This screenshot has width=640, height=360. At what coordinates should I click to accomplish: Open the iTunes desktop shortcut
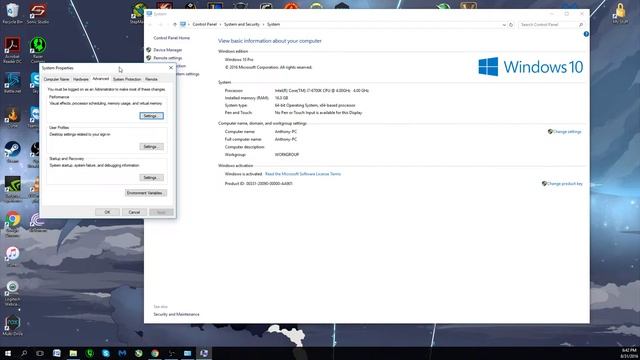(12, 256)
